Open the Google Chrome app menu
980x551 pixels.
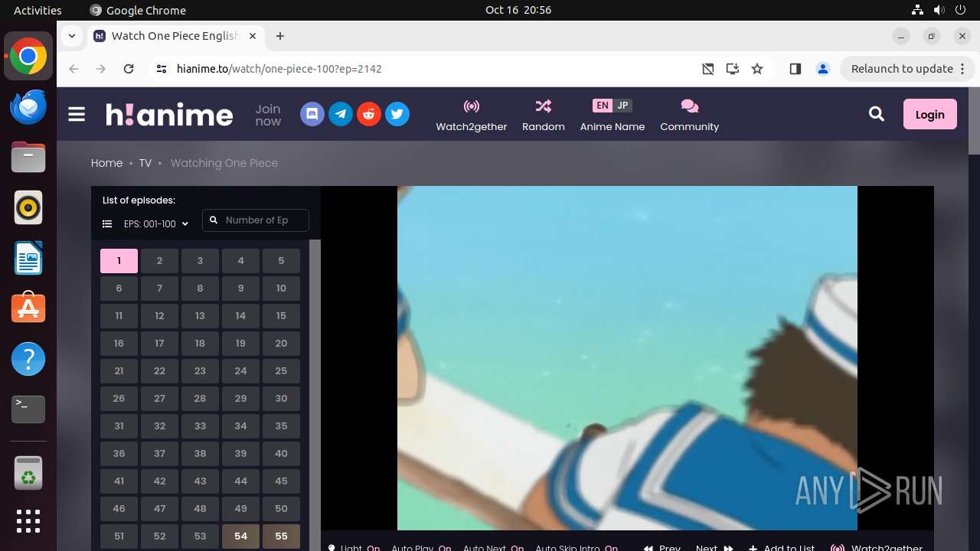(138, 10)
